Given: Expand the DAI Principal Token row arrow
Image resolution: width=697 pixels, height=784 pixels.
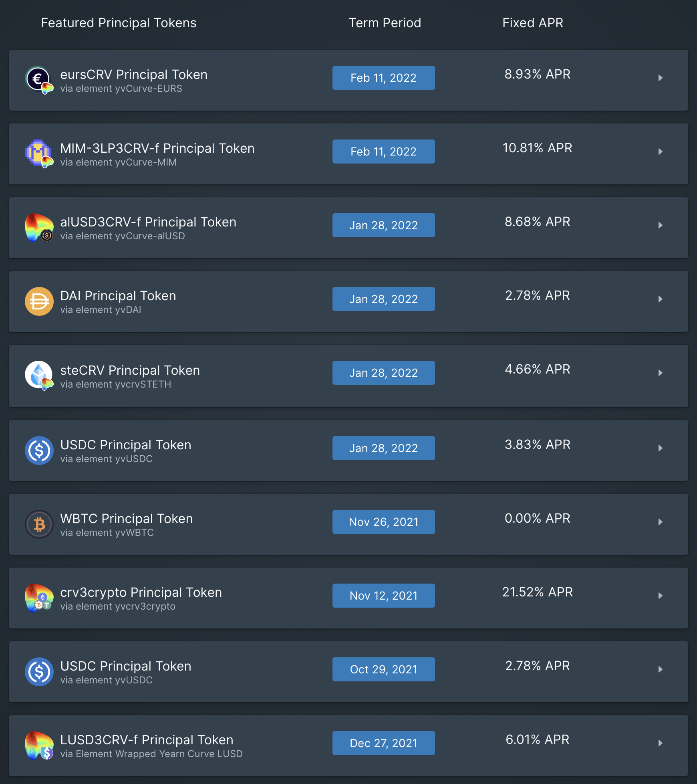Looking at the screenshot, I should point(660,299).
